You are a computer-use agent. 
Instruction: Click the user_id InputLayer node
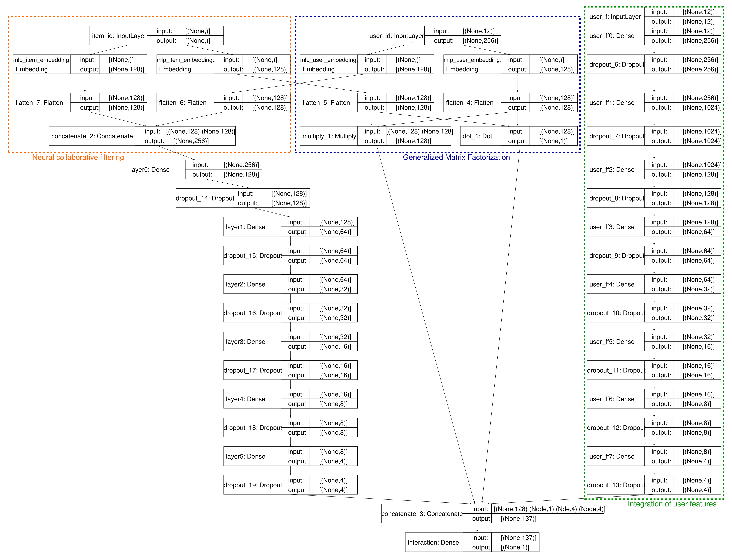click(396, 36)
